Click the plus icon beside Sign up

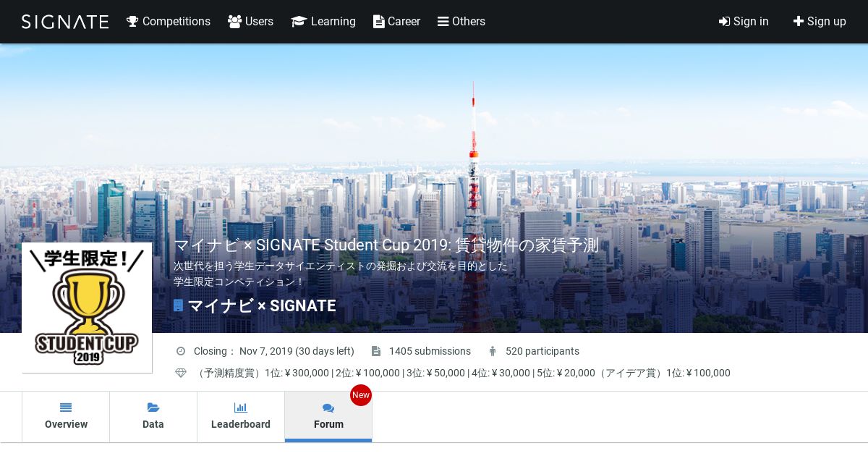tap(799, 22)
